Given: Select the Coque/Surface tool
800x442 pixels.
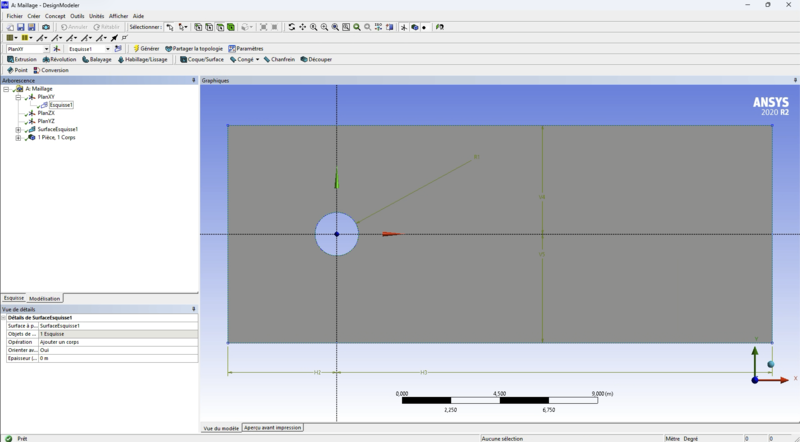Looking at the screenshot, I should pos(202,60).
